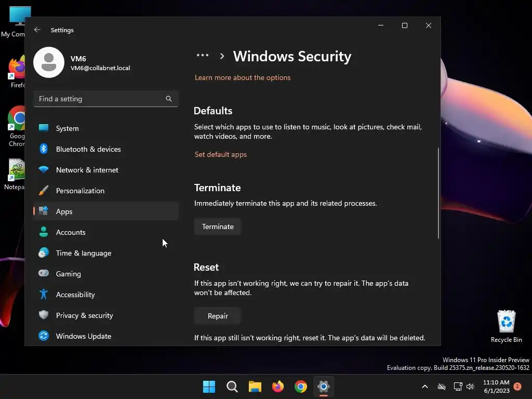
Task: Open Windows Update settings
Action: [x=106, y=336]
